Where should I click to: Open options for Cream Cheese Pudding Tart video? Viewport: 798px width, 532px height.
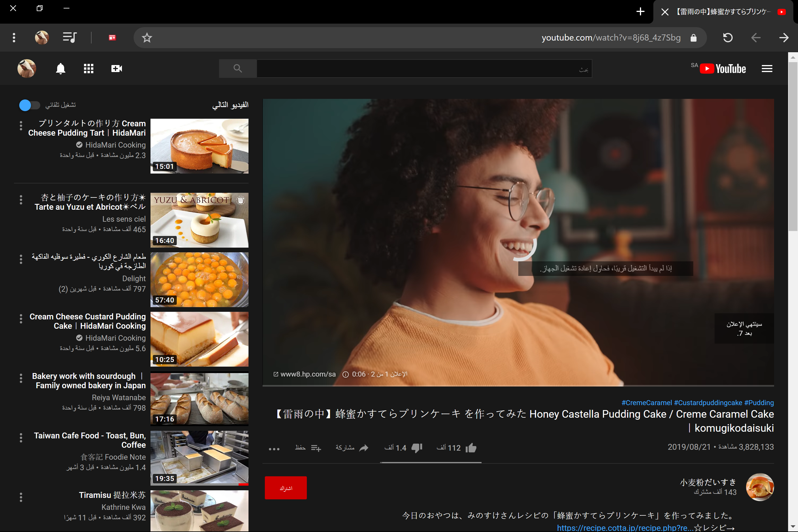(21, 125)
